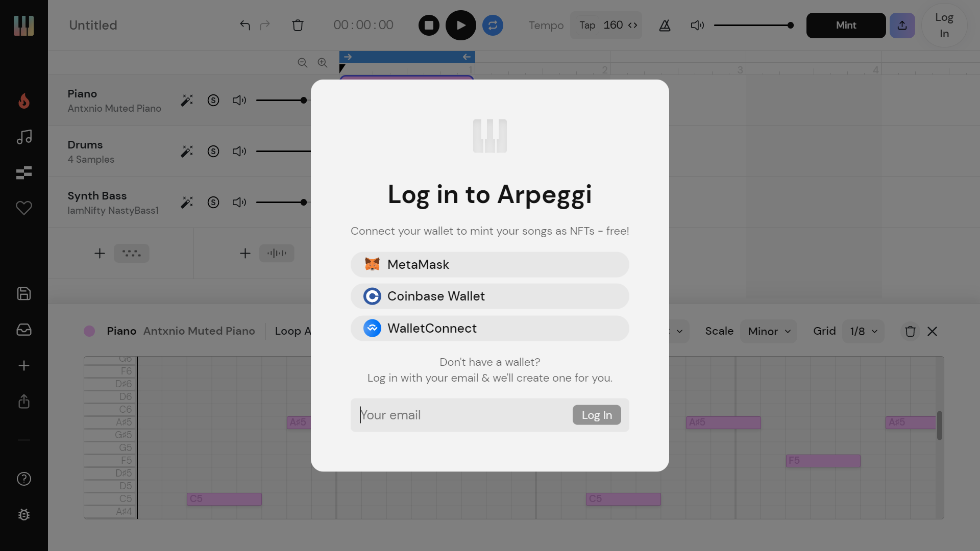Undo the last action
980x551 pixels.
point(245,25)
